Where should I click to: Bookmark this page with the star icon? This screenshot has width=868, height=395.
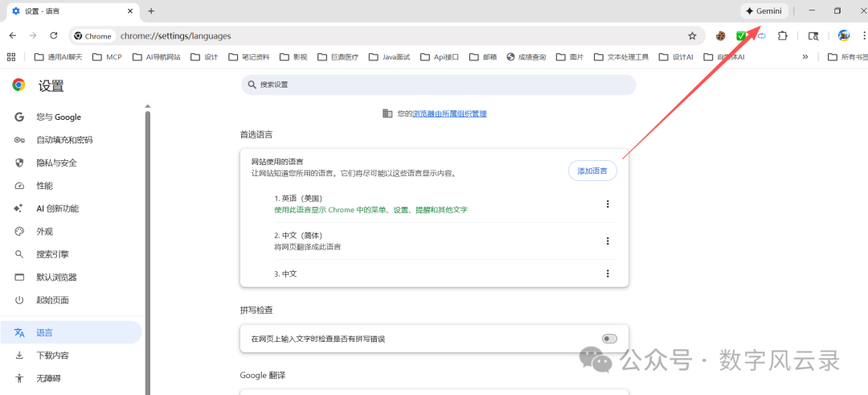pyautogui.click(x=692, y=36)
